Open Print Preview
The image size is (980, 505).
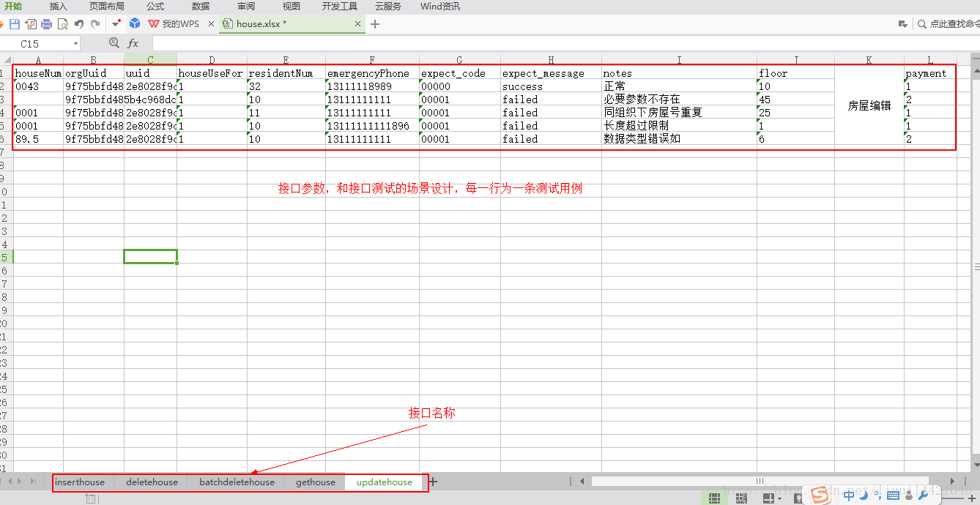62,24
